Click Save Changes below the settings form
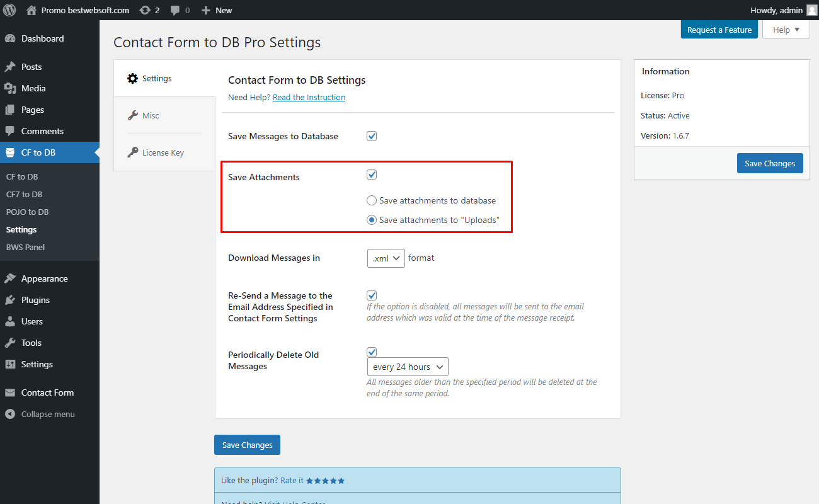Image resolution: width=819 pixels, height=504 pixels. [247, 445]
